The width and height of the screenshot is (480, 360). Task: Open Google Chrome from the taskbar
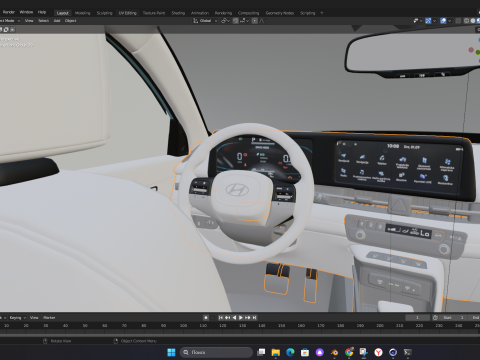click(x=349, y=352)
